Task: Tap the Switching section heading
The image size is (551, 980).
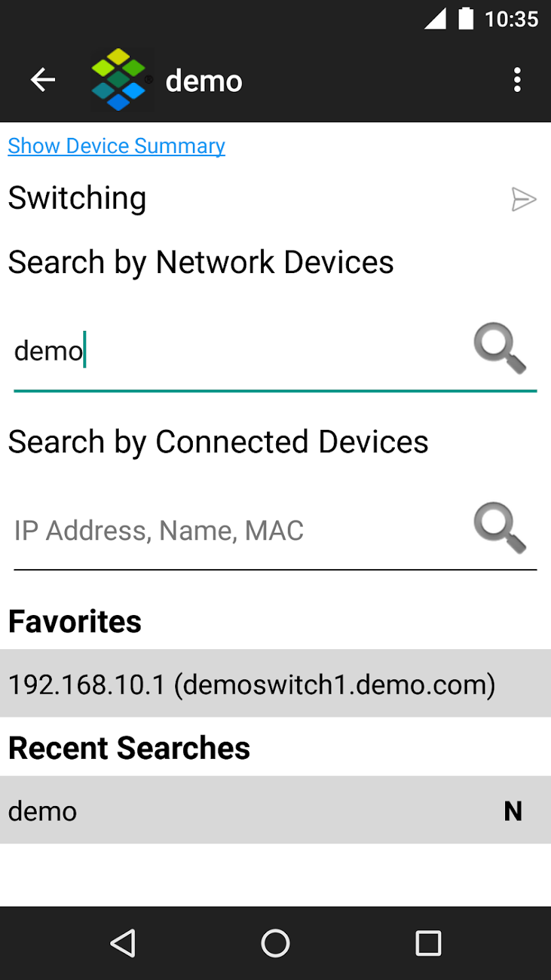Action: click(x=77, y=198)
